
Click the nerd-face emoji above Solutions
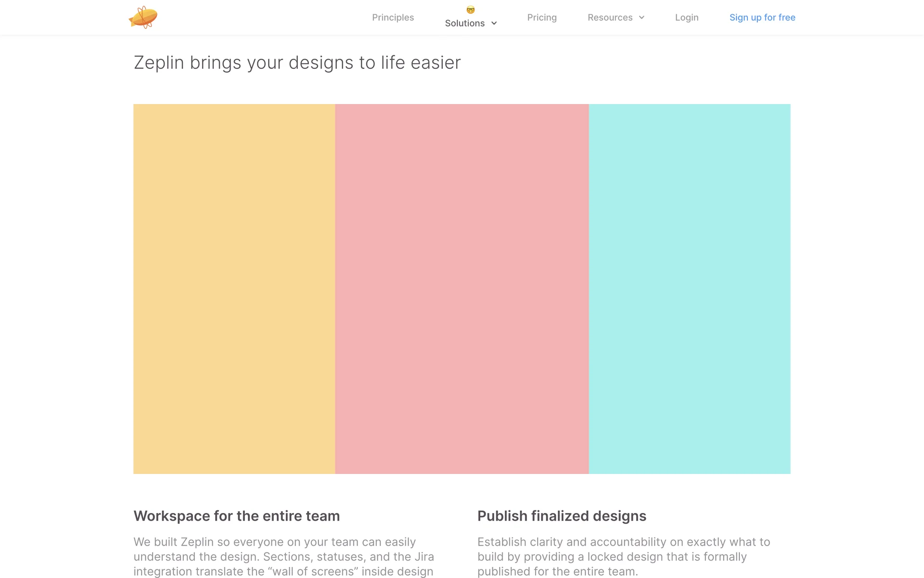pos(471,10)
